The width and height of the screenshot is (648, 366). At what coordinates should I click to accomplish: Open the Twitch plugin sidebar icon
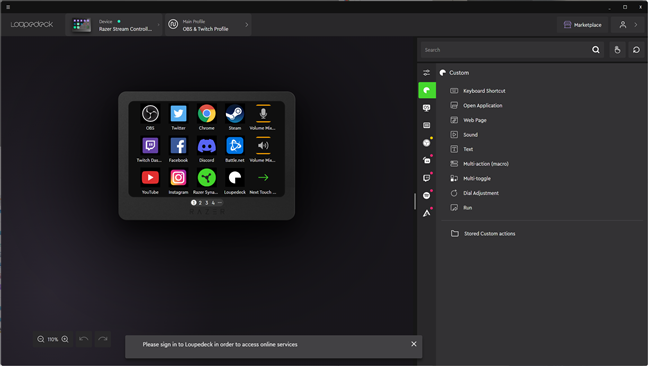(x=426, y=178)
